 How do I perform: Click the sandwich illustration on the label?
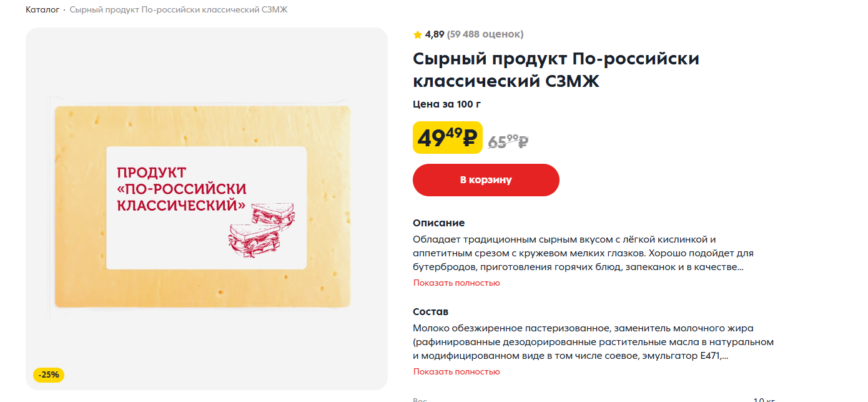click(x=261, y=230)
